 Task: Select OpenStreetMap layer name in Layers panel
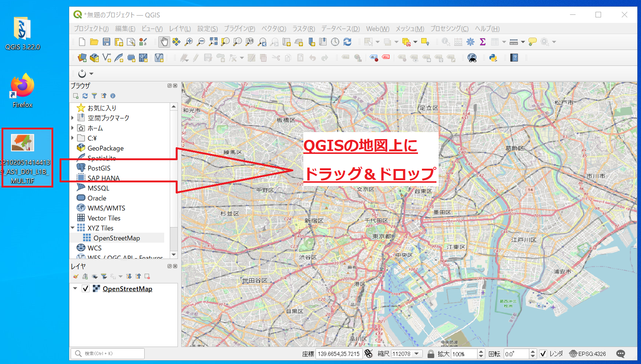(128, 289)
